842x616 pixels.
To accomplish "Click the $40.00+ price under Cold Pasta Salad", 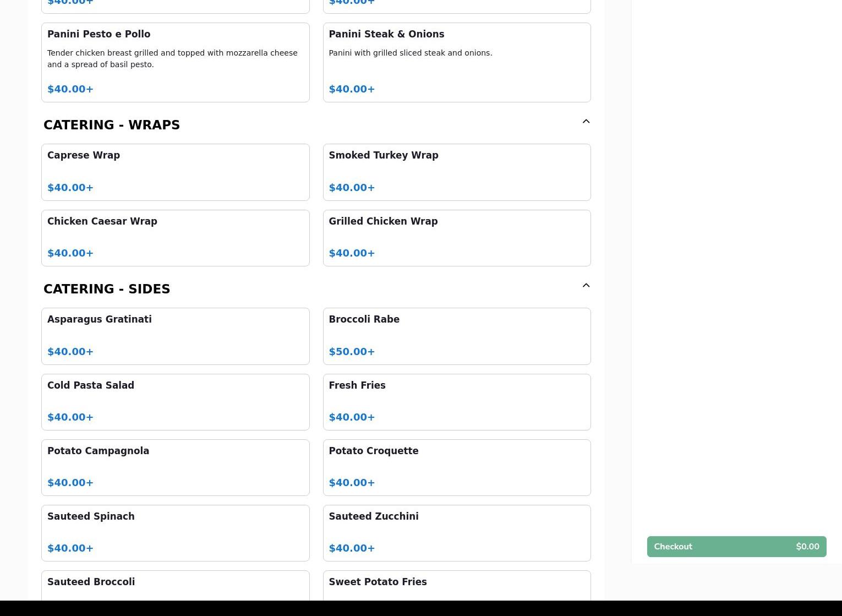I will click(70, 417).
